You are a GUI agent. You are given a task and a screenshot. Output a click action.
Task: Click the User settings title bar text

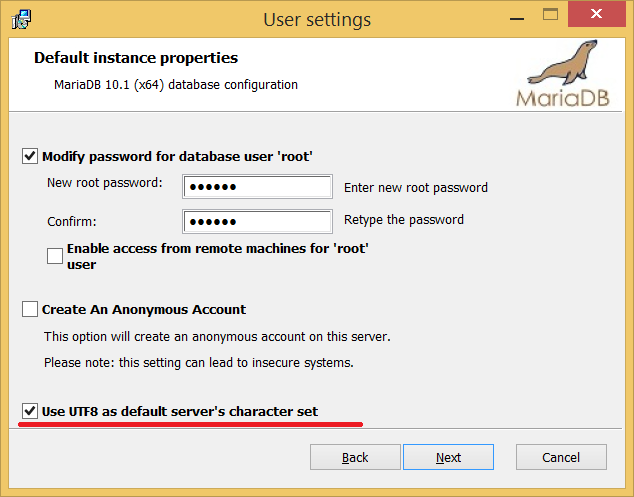tap(317, 19)
